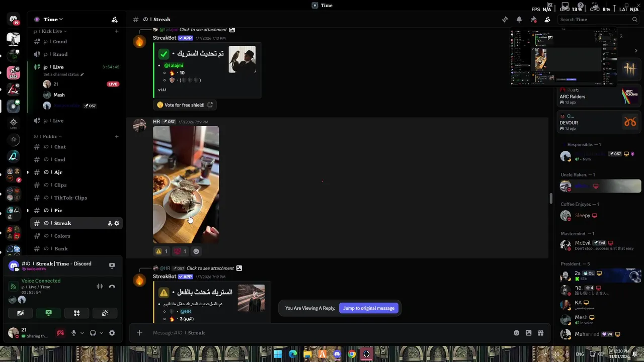Open the gift icon in message bar
The image size is (644, 362).
(540, 333)
